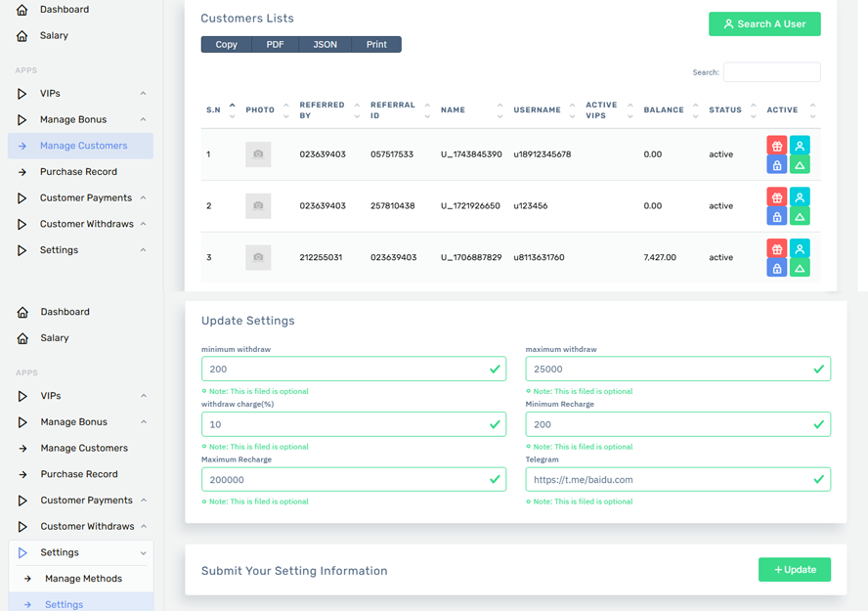
Task: Click the green triangle icon for u123456
Action: click(x=800, y=216)
